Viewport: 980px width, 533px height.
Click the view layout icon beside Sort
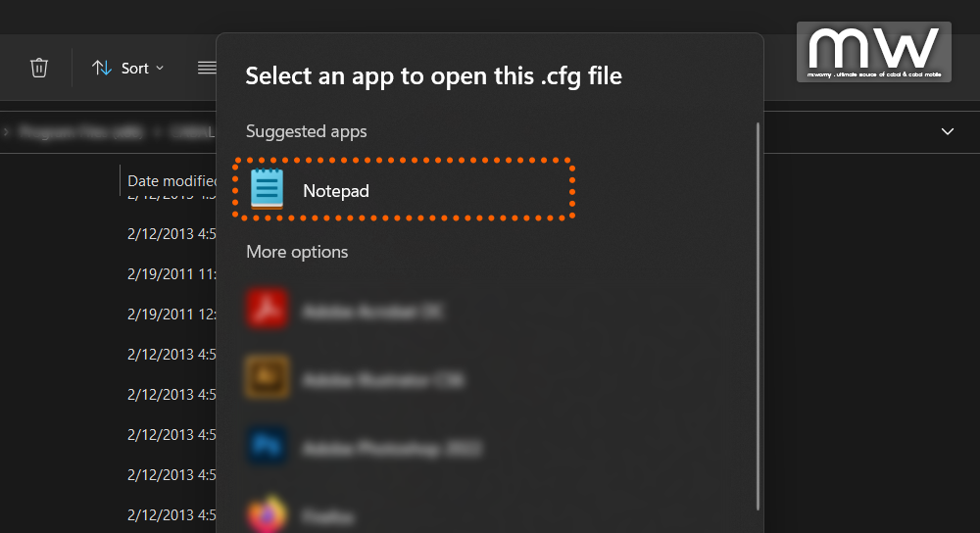point(206,68)
